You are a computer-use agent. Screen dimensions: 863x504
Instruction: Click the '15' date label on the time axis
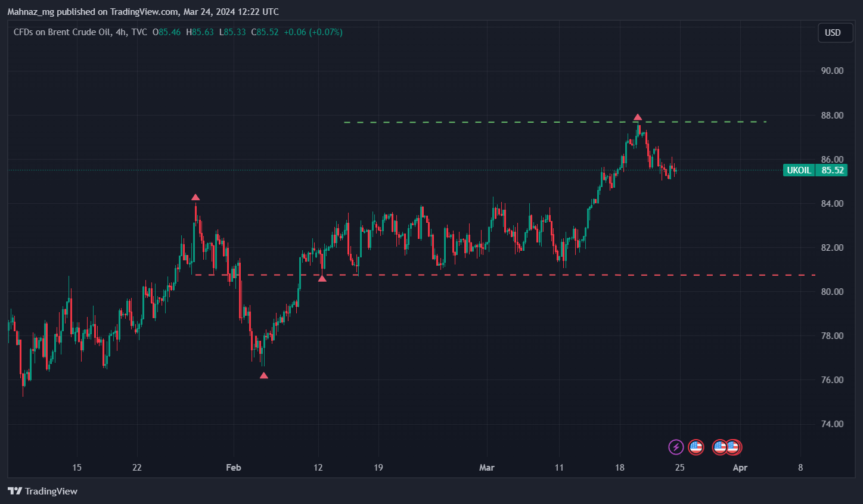(x=77, y=468)
